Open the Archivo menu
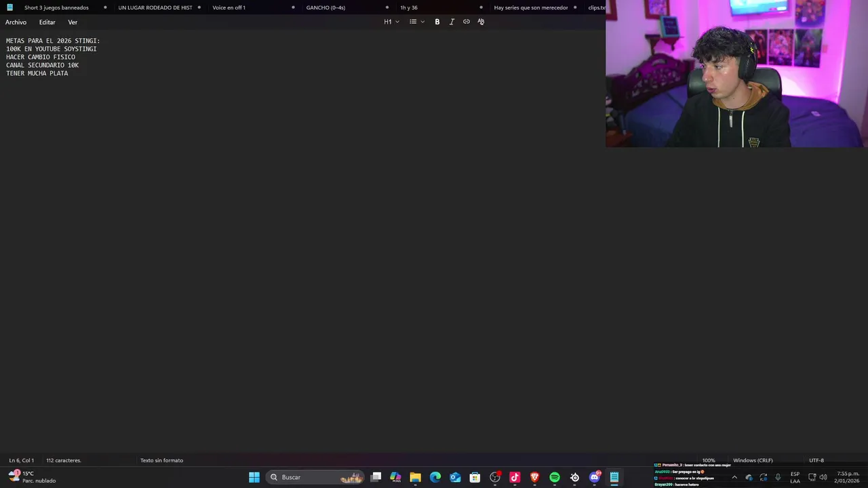The image size is (868, 488). tap(16, 22)
